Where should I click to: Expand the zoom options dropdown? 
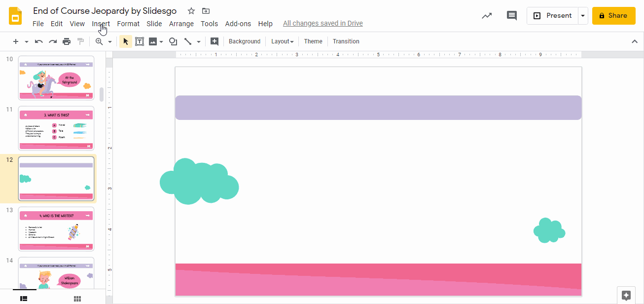109,41
